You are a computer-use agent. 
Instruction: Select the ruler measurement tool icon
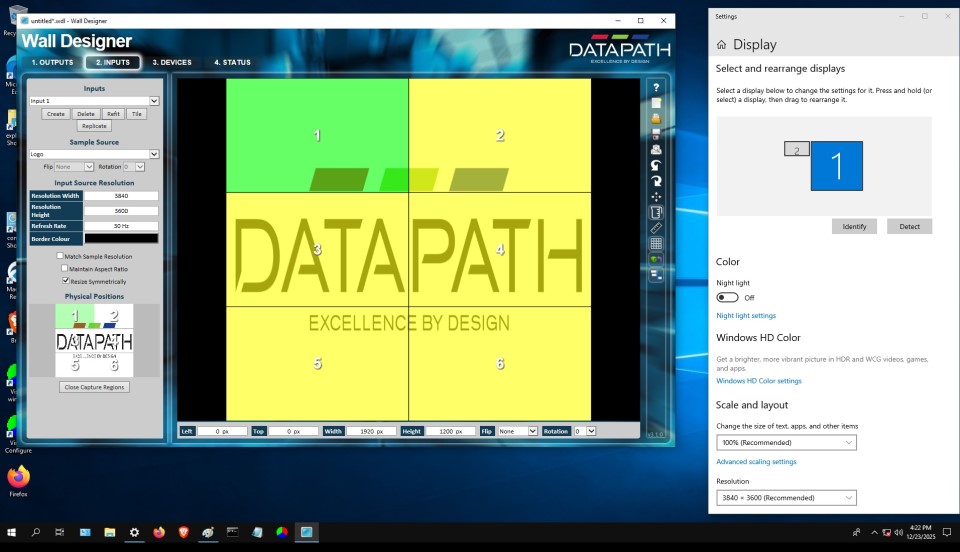click(x=656, y=228)
